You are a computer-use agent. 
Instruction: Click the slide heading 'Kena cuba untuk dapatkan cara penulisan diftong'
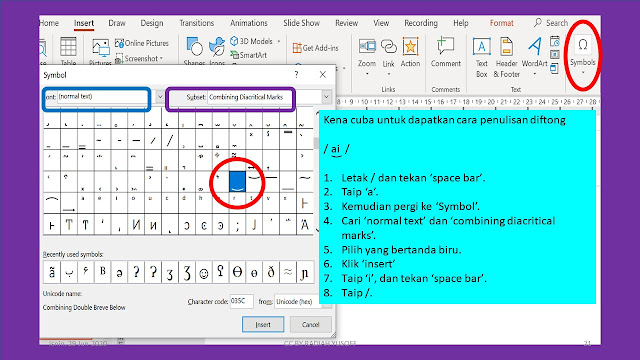point(444,120)
